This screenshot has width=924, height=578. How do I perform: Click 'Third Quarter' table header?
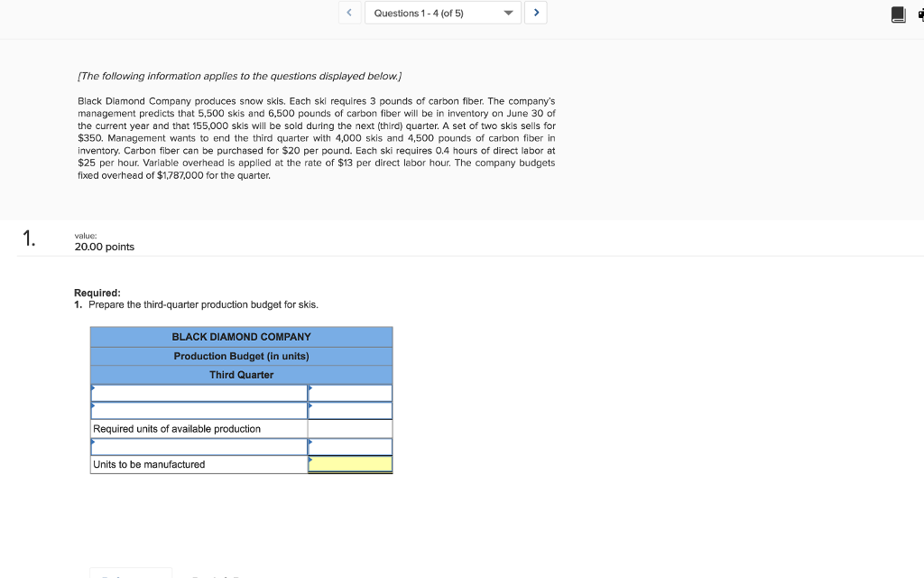pyautogui.click(x=241, y=375)
